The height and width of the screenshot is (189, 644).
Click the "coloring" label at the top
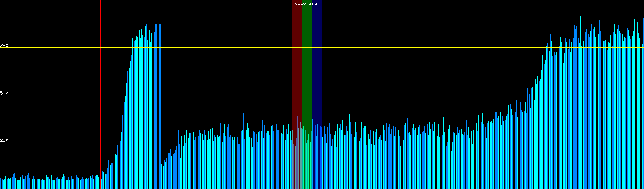coord(306,3)
